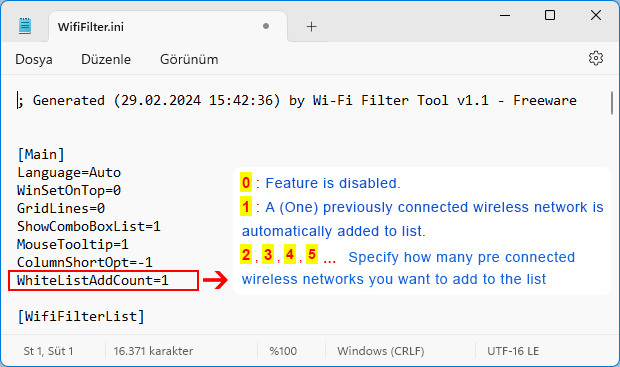
Task: Click the UTF-16 LE encoding indicator
Action: point(513,351)
